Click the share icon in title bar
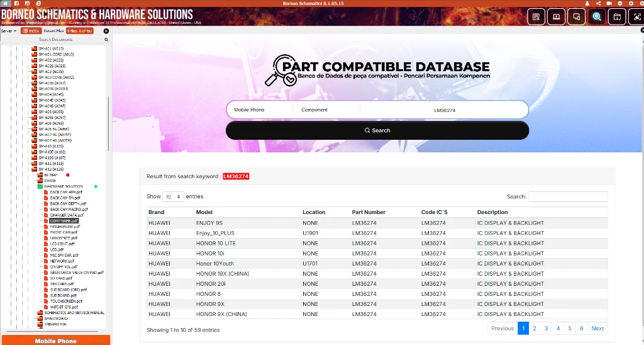Viewport: 644px width, 345px height. tap(599, 3)
